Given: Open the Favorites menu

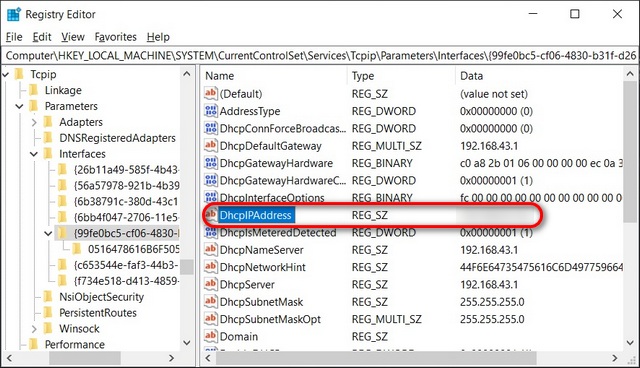Looking at the screenshot, I should (116, 37).
